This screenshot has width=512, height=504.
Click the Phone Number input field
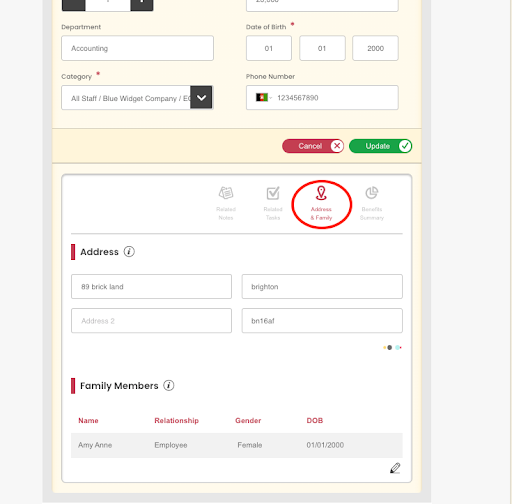click(x=322, y=98)
